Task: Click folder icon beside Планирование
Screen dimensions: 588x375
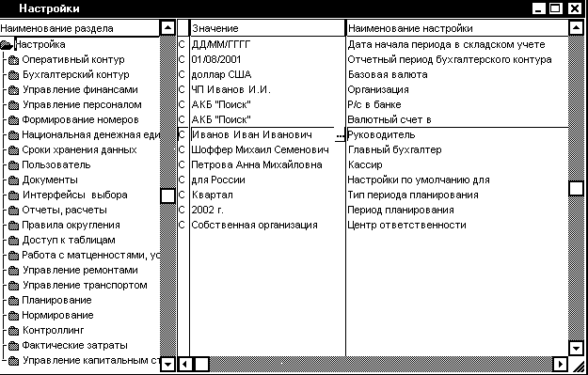Action: pyautogui.click(x=13, y=301)
